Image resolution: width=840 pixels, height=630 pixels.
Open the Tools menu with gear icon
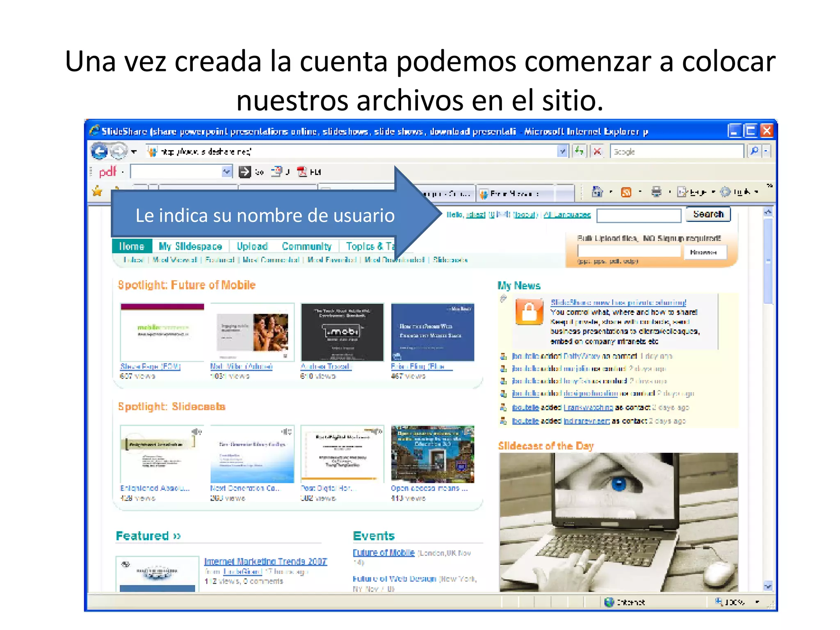(739, 192)
